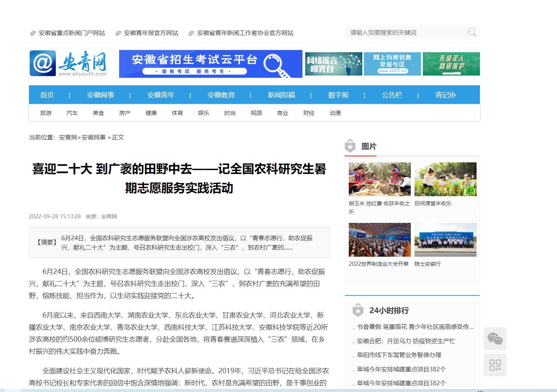The width and height of the screenshot is (557, 392).
Task: Open the QR code floating icon
Action: point(495,365)
